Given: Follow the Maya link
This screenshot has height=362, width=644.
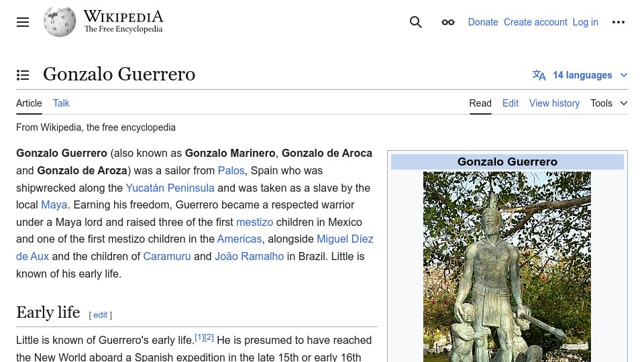Looking at the screenshot, I should [54, 204].
